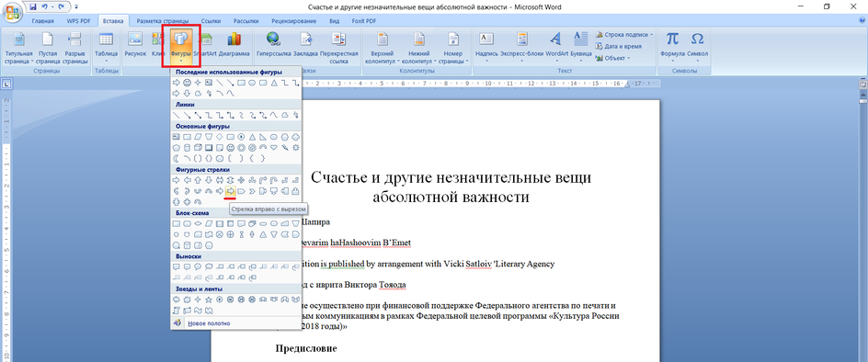Switch to the Главная tab
This screenshot has width=868, height=362.
42,21
